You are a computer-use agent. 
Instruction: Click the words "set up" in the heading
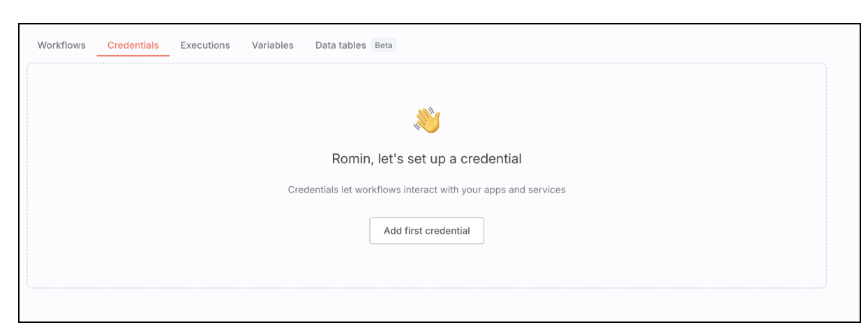[422, 159]
